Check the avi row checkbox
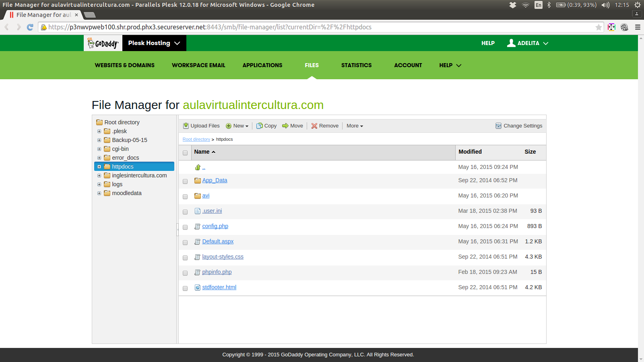Viewport: 644px width, 362px height. coord(185,197)
